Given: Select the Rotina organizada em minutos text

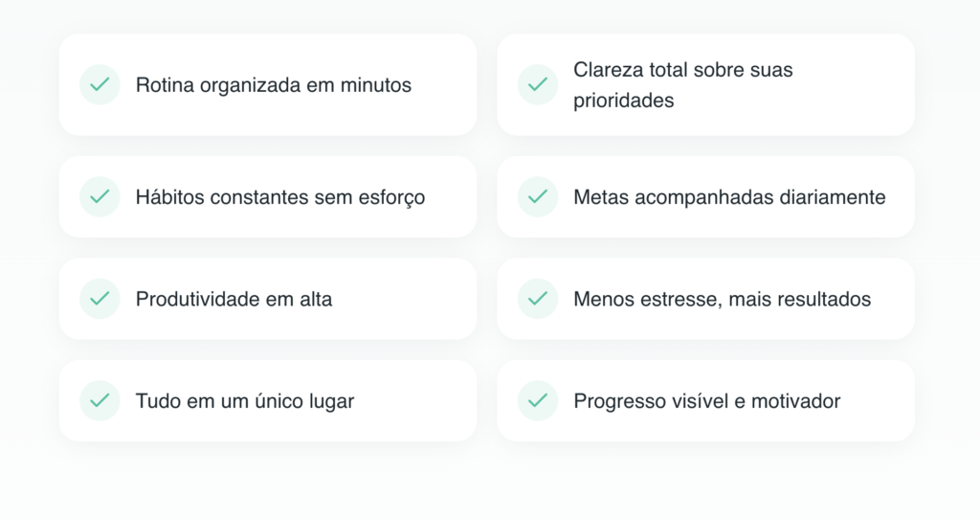Looking at the screenshot, I should click(273, 85).
